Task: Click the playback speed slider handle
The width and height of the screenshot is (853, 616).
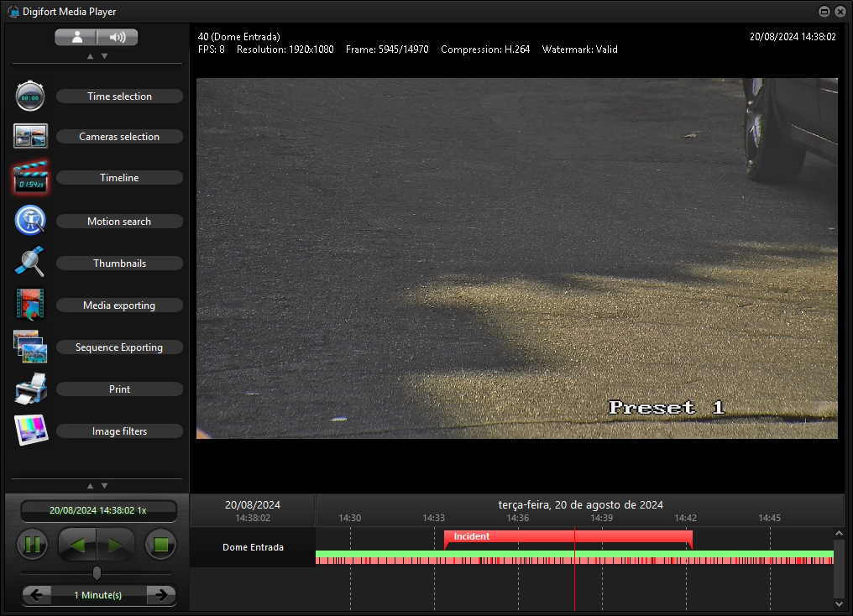Action: click(x=97, y=573)
